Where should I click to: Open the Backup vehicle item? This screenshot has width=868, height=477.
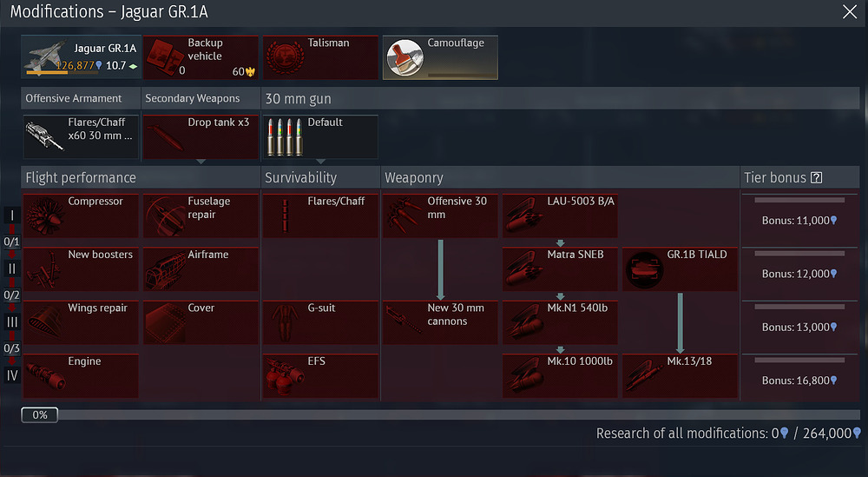[201, 57]
